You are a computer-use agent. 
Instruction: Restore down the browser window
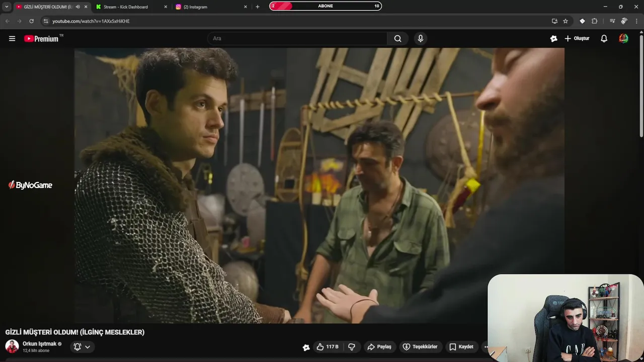tap(620, 7)
